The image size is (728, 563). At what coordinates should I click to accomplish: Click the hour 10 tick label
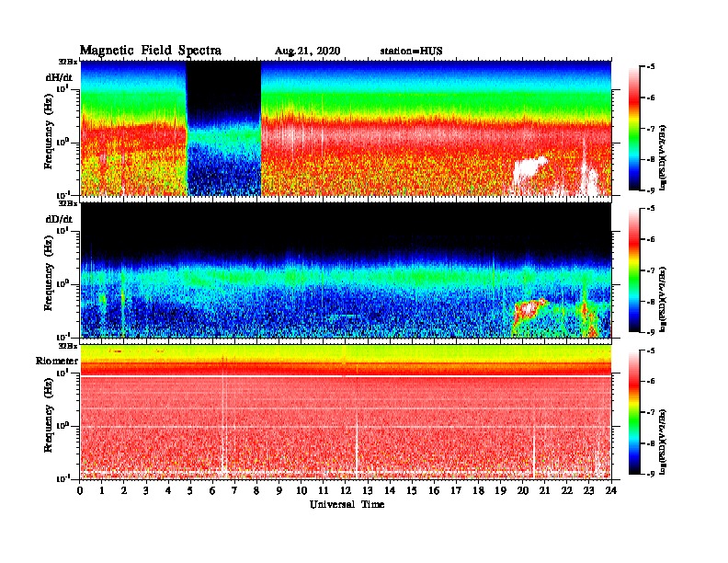301,490
